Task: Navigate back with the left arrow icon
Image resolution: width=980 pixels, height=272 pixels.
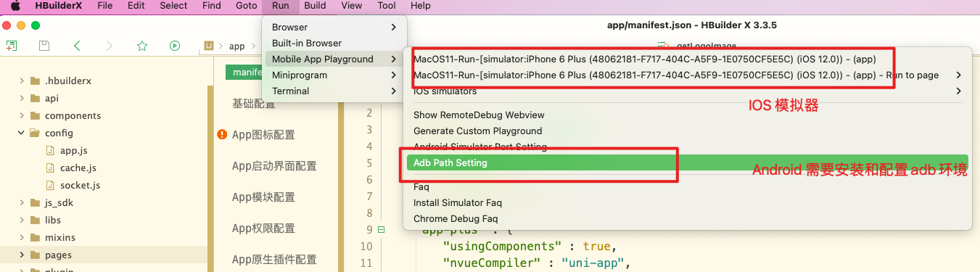Action: click(x=77, y=46)
